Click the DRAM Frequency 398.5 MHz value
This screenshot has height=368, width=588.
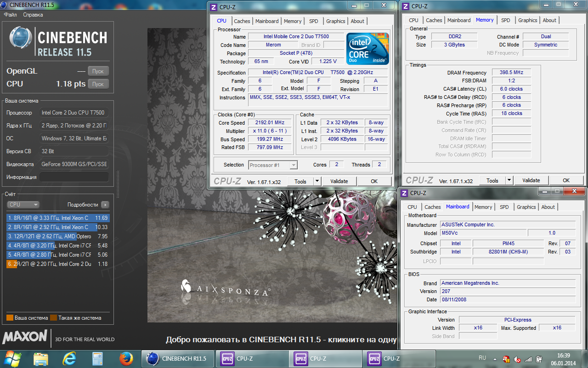pyautogui.click(x=511, y=73)
